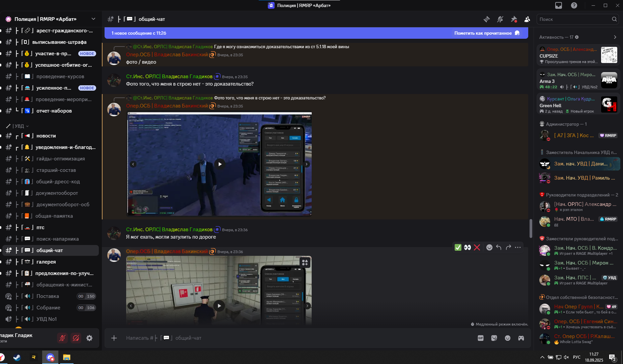This screenshot has width=623, height=364.
Task: Join the УВД No1 voice channel
Action: [x=51, y=319]
